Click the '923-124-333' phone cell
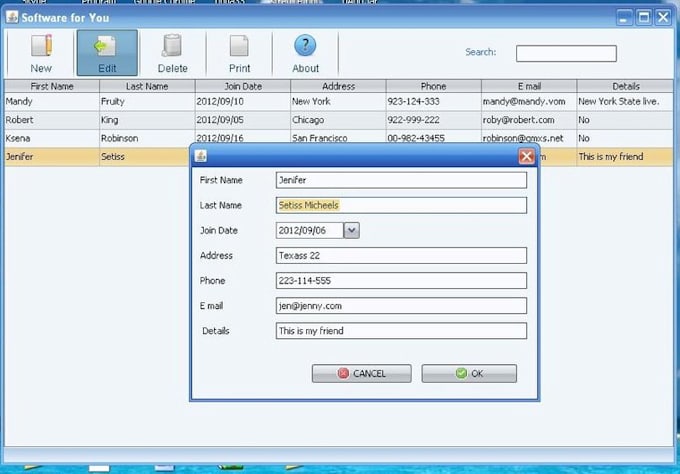 tap(433, 101)
